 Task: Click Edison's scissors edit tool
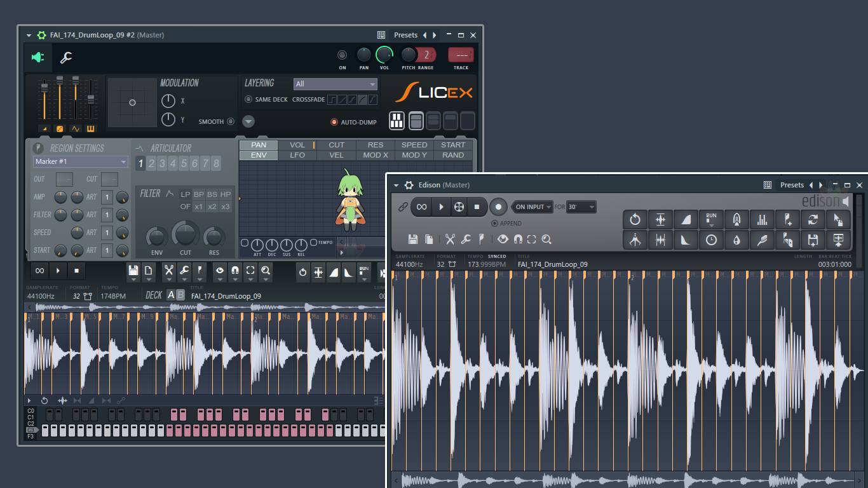[x=450, y=239]
